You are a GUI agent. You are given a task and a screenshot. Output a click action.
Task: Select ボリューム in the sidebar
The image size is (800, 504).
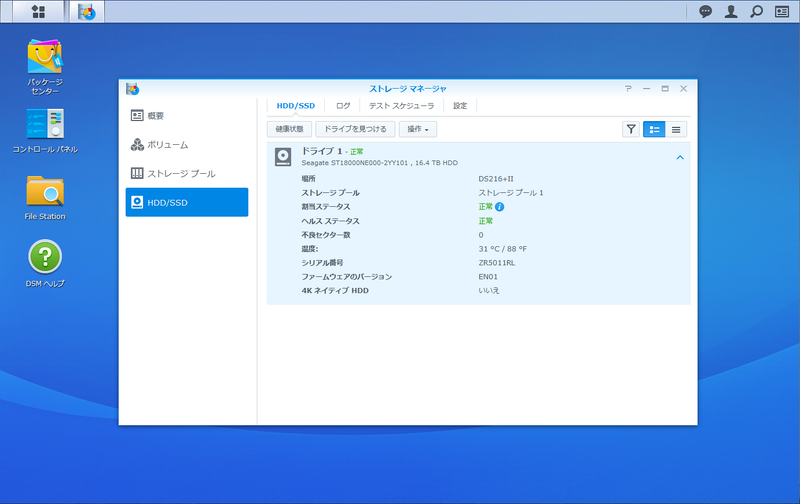point(187,145)
